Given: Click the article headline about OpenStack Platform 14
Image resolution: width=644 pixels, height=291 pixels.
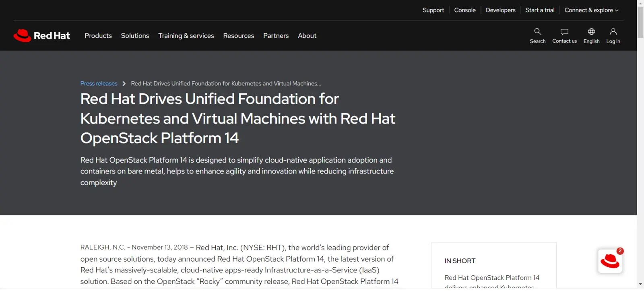Looking at the screenshot, I should coord(237,118).
